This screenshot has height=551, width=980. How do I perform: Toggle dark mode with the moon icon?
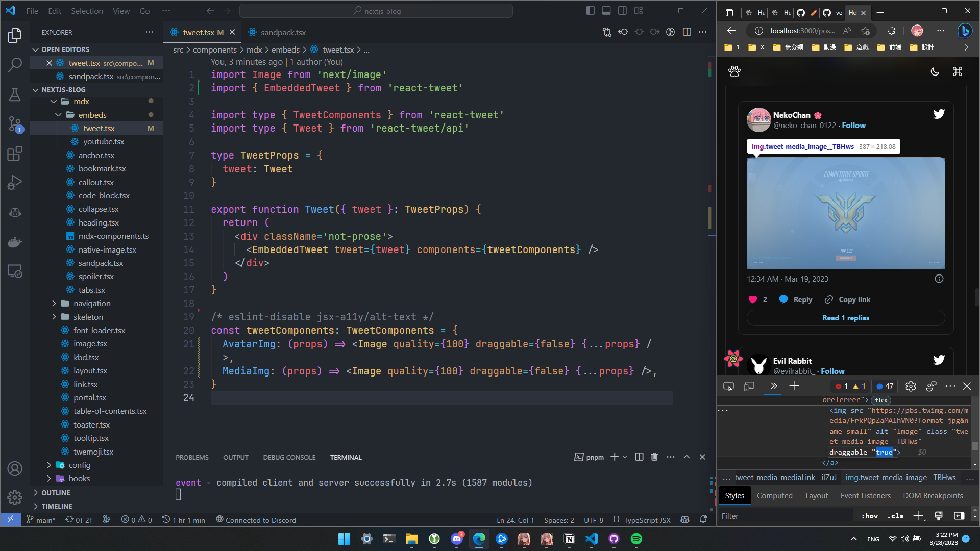pos(935,71)
